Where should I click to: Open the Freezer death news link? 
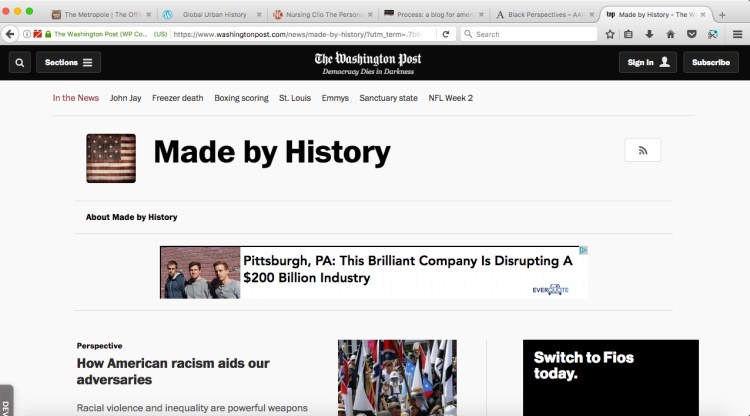tap(177, 98)
